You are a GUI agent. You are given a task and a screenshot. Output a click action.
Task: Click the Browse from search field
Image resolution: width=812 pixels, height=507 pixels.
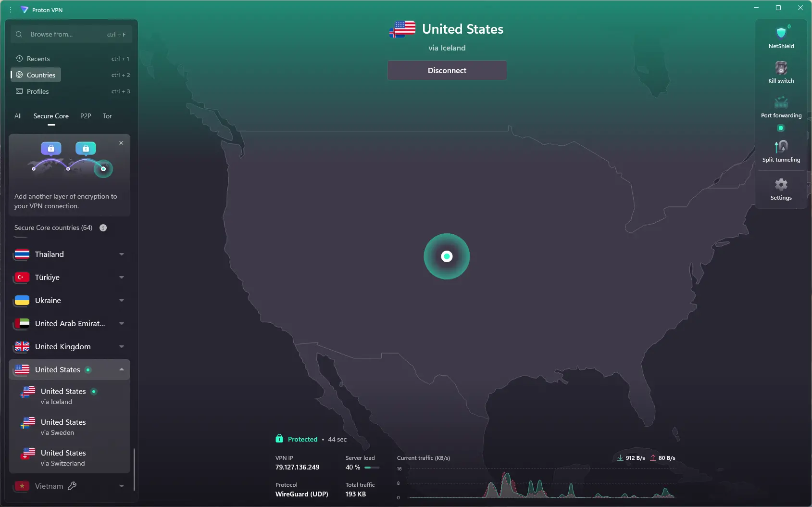point(62,34)
